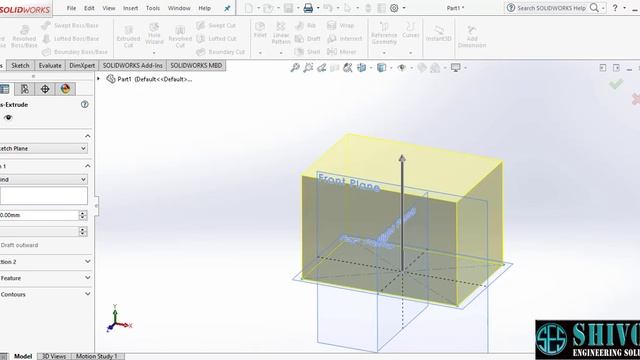The height and width of the screenshot is (360, 640).
Task: Click Previous View icon in view toolbar
Action: [322, 68]
